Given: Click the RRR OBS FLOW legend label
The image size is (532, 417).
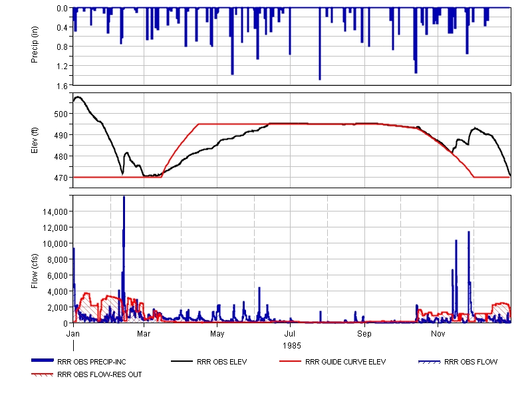Looking at the screenshot, I should [x=471, y=362].
